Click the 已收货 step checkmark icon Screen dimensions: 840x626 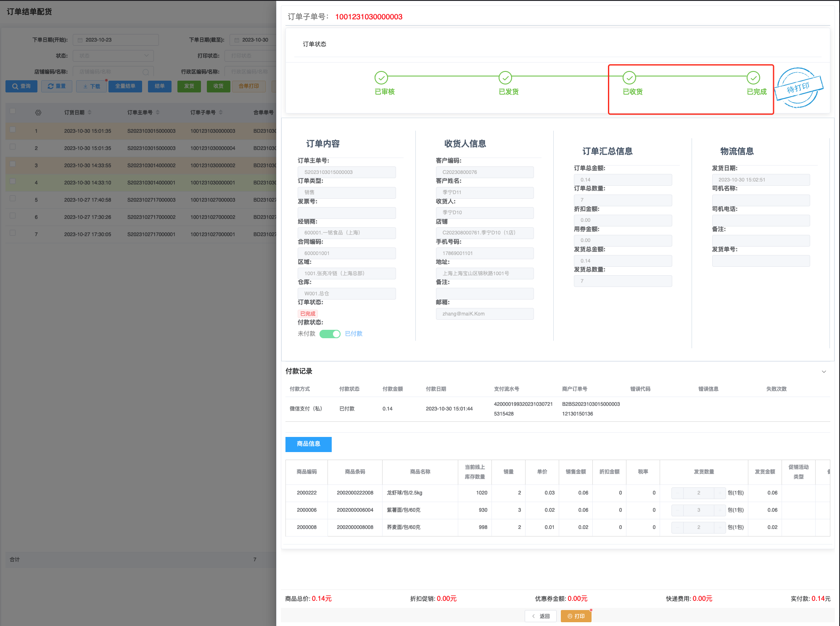pyautogui.click(x=629, y=78)
